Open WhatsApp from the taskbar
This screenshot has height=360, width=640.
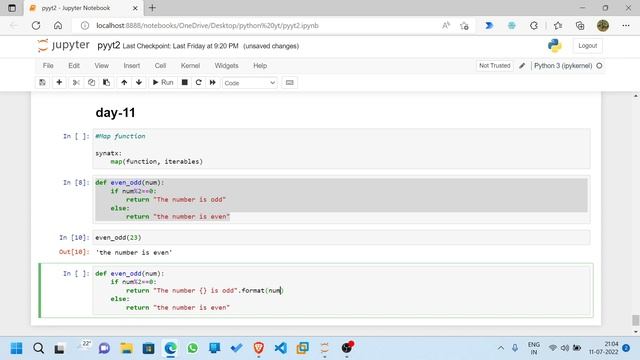[x=192, y=348]
